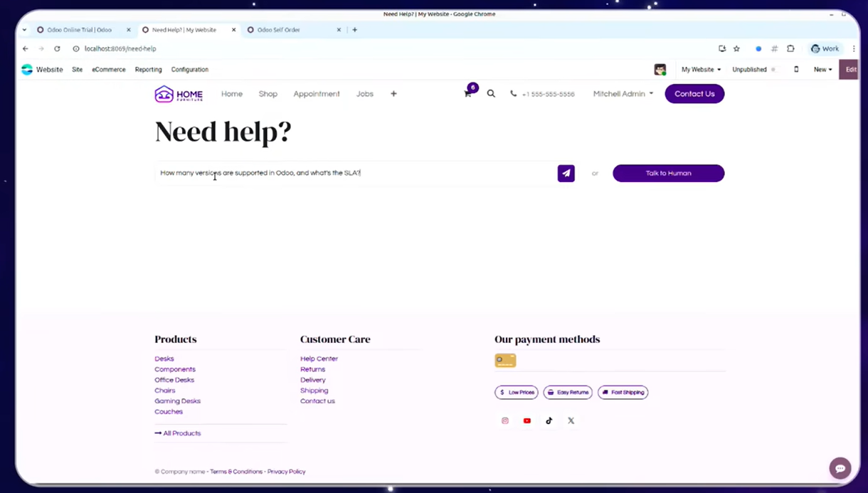Image resolution: width=868 pixels, height=493 pixels.
Task: Open the website search magnifier icon
Action: tap(491, 94)
